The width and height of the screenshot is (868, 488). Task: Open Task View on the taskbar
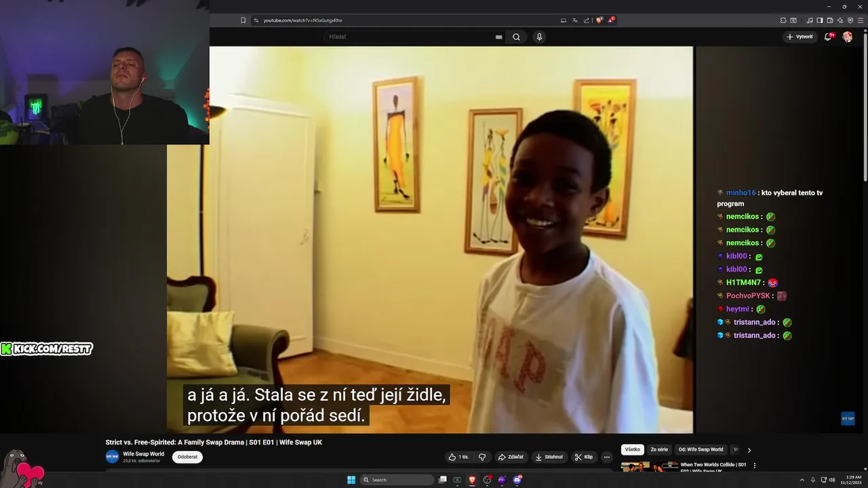tap(443, 480)
